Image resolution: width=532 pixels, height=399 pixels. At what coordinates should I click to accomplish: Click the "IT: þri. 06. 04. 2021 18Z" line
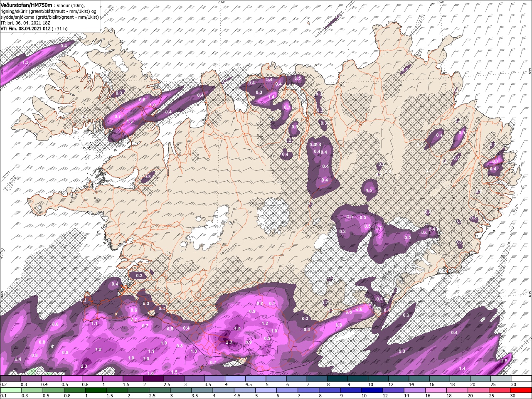25,23
